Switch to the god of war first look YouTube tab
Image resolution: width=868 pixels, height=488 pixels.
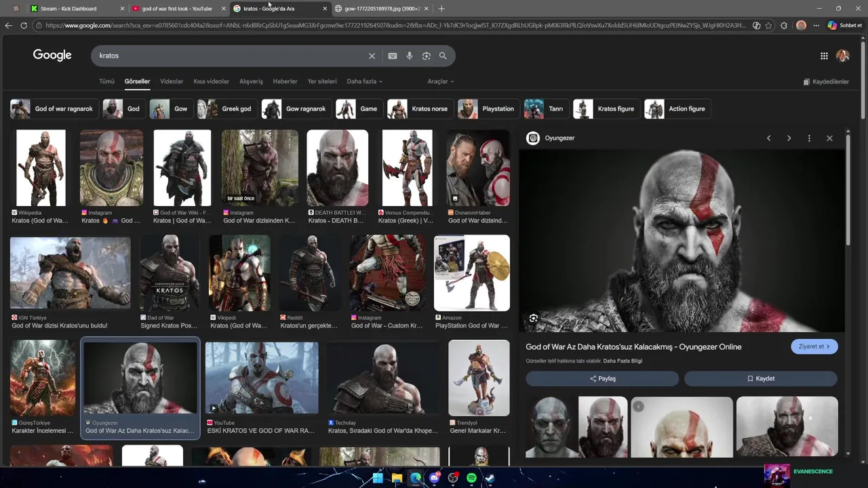click(x=177, y=9)
